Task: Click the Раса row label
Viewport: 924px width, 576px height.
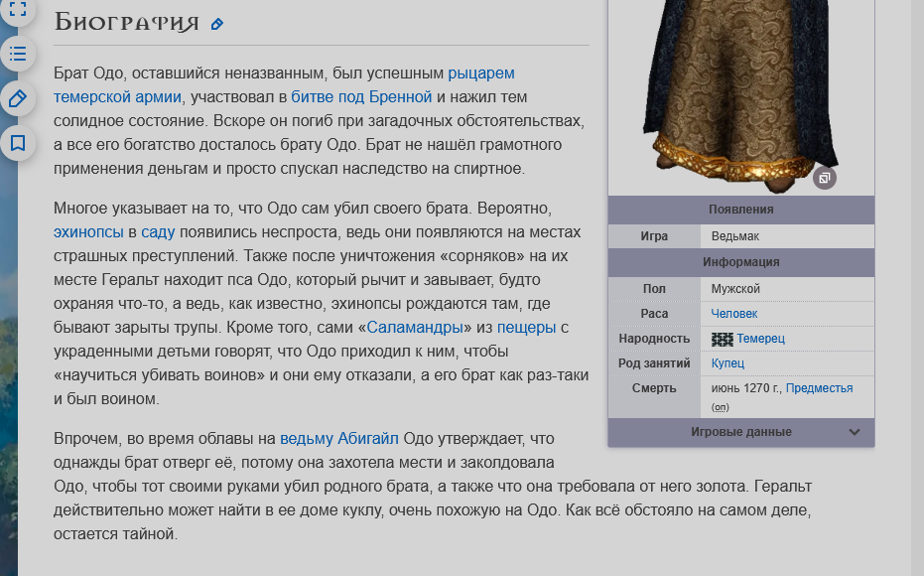Action: point(654,314)
